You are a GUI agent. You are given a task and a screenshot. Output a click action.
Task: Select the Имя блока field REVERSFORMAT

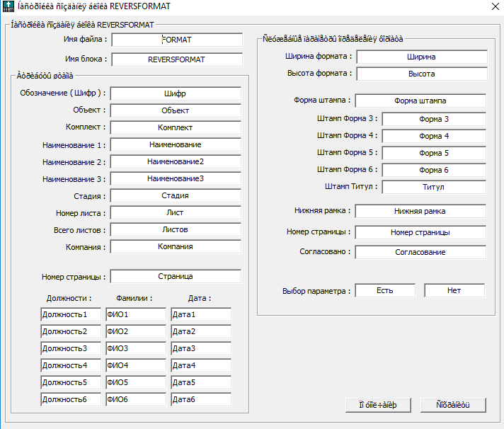click(x=177, y=59)
